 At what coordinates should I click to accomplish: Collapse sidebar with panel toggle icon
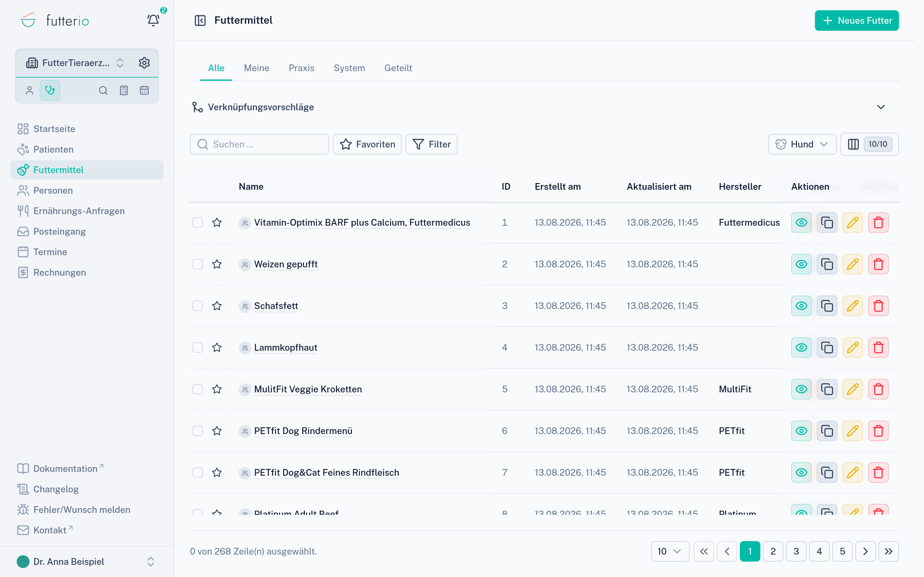(x=200, y=20)
